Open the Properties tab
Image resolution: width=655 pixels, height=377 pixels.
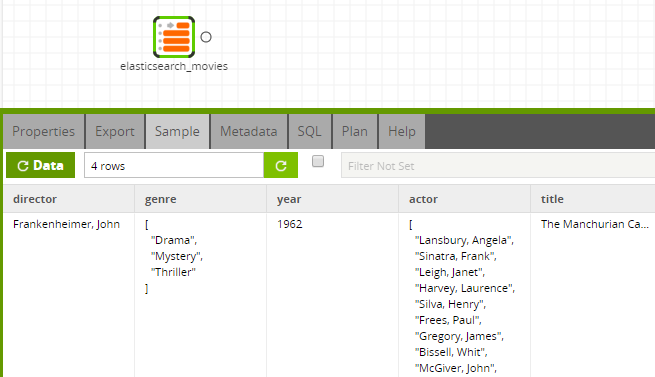coord(43,132)
